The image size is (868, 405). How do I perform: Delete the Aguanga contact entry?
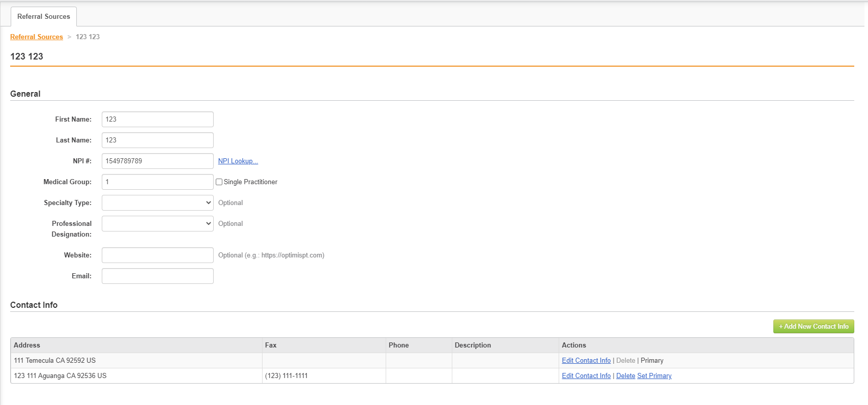pos(625,375)
